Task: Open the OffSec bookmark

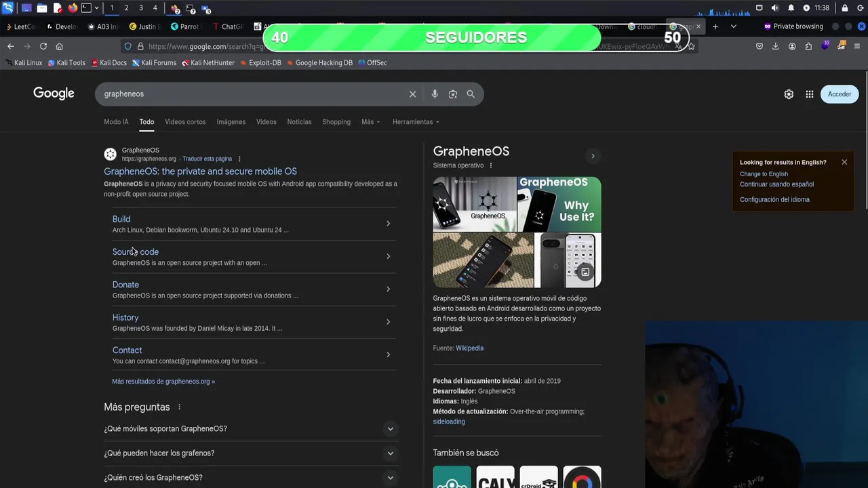Action: click(372, 62)
